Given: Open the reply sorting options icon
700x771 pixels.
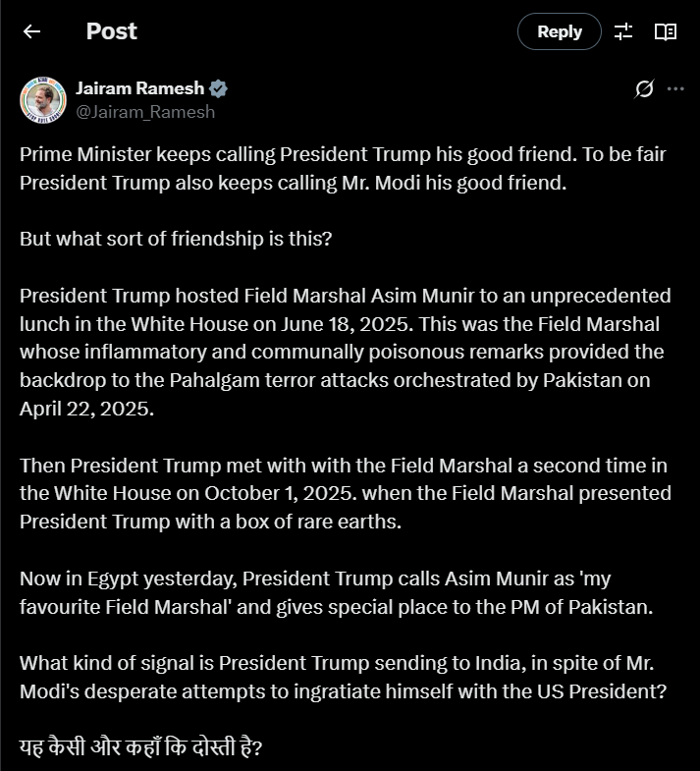Looking at the screenshot, I should (x=623, y=31).
